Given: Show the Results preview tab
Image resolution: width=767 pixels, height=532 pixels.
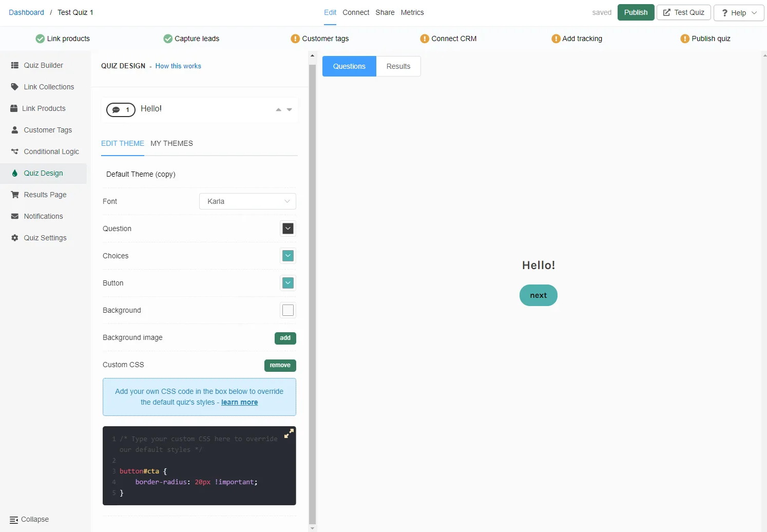Looking at the screenshot, I should point(398,66).
